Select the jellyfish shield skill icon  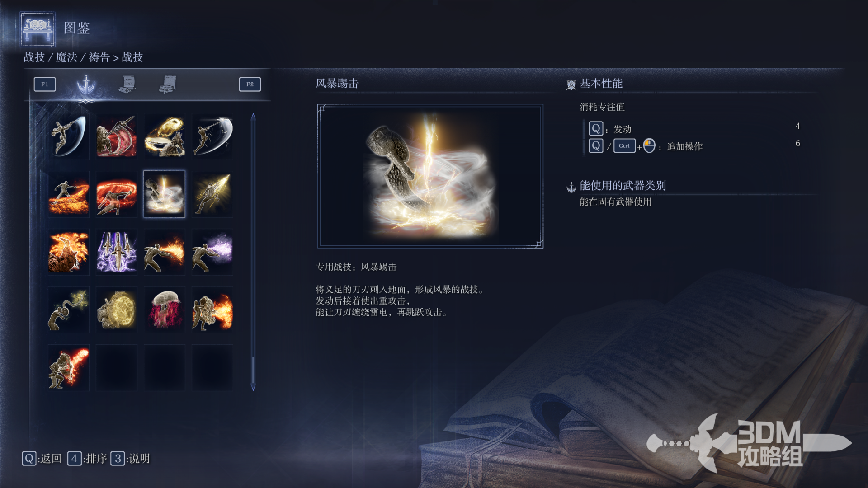(x=165, y=310)
